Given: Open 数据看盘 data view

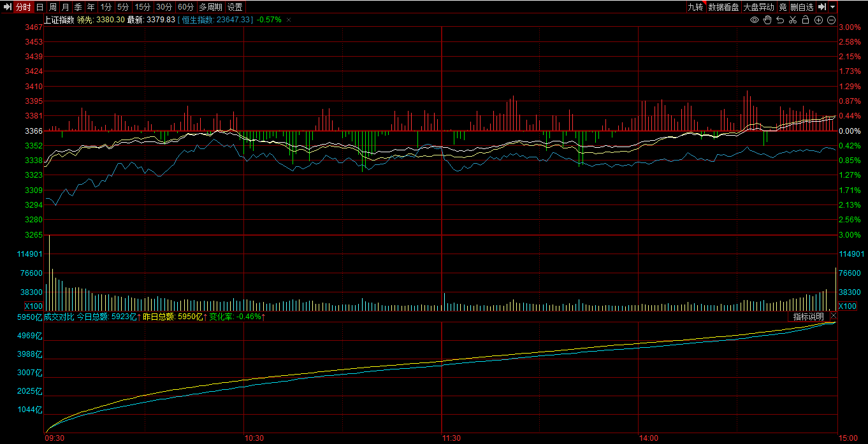Looking at the screenshot, I should [x=724, y=7].
